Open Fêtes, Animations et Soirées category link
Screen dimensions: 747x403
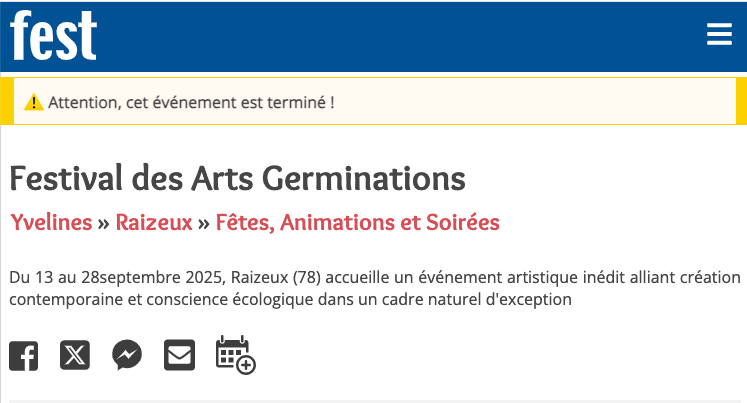point(357,222)
